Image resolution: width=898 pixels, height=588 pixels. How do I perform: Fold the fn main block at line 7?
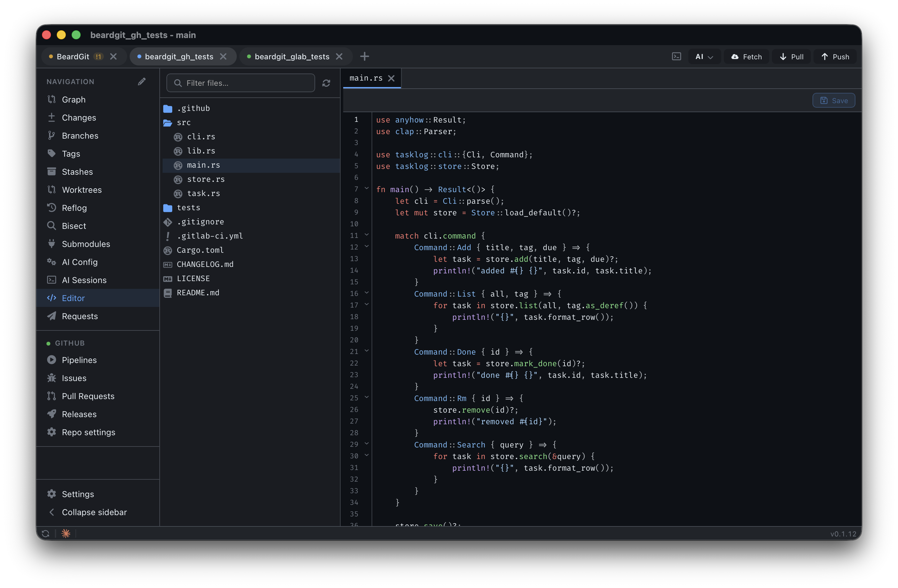(x=366, y=188)
